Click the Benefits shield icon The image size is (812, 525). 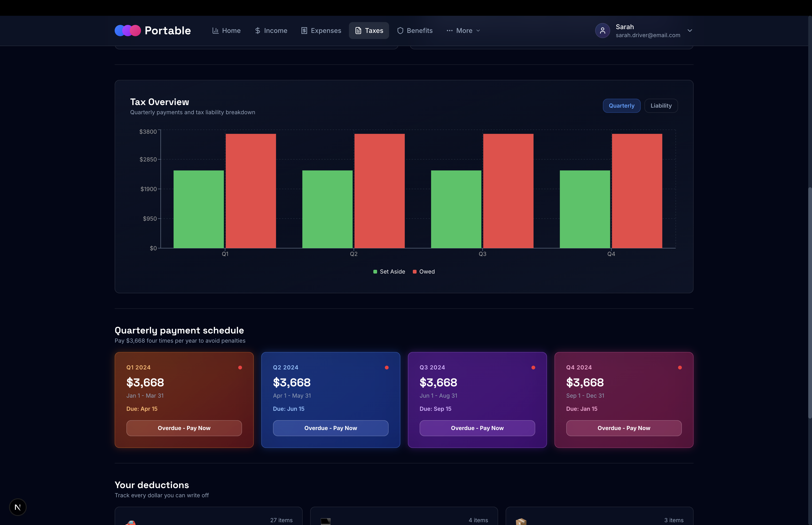tap(400, 31)
